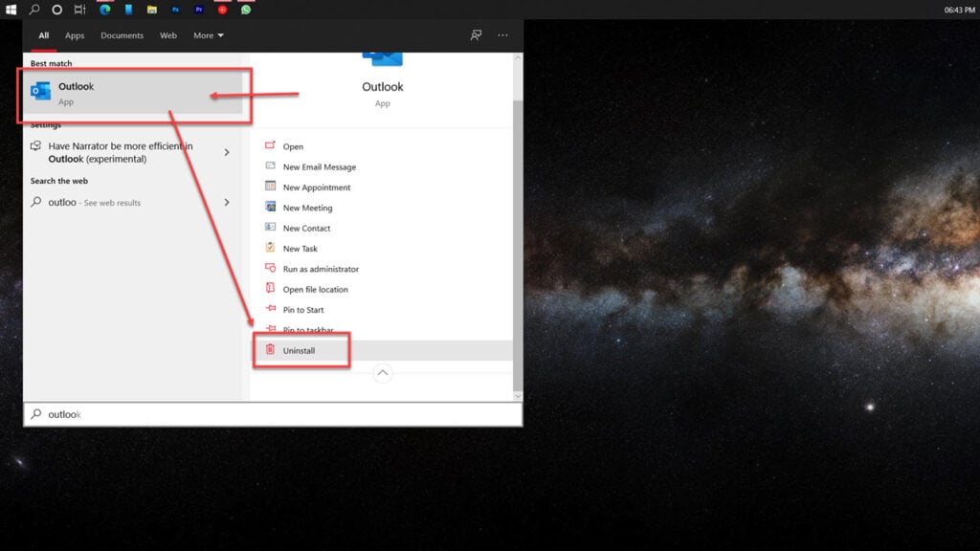The image size is (980, 551).
Task: Switch to the Web search tab
Action: tap(168, 35)
